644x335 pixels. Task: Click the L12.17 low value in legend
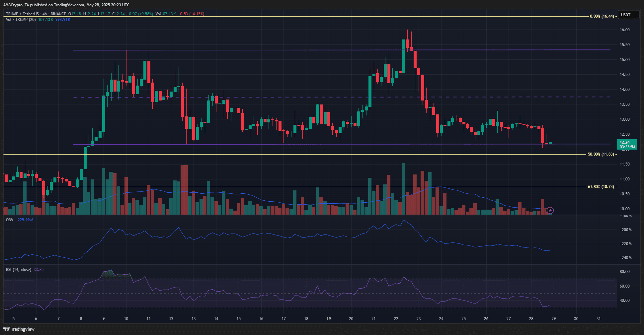tap(104, 14)
